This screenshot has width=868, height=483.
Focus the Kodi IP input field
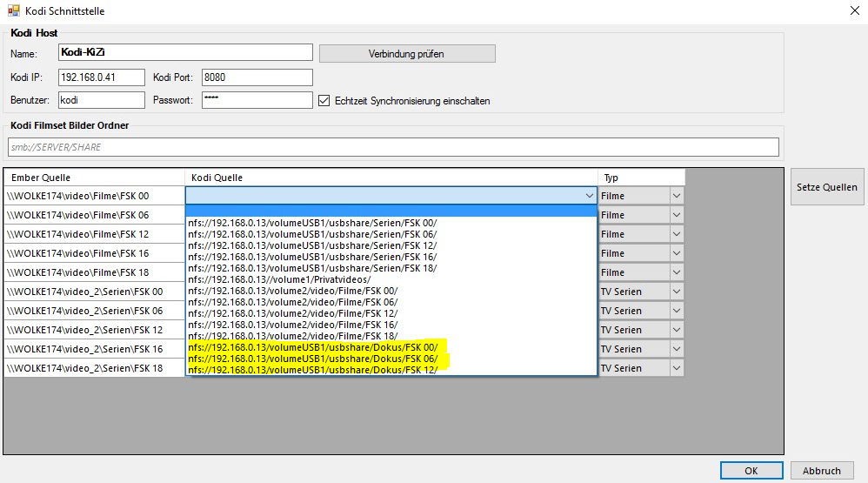pyautogui.click(x=101, y=77)
